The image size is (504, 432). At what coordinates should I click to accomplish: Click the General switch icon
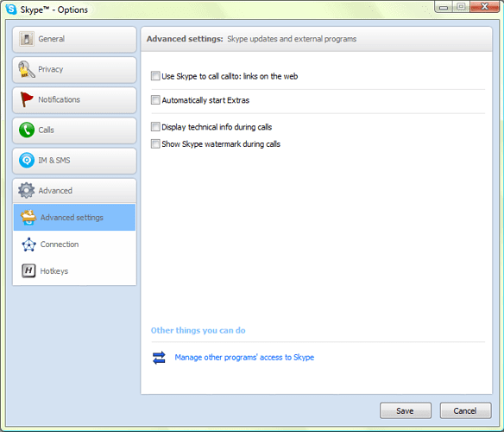(x=27, y=39)
